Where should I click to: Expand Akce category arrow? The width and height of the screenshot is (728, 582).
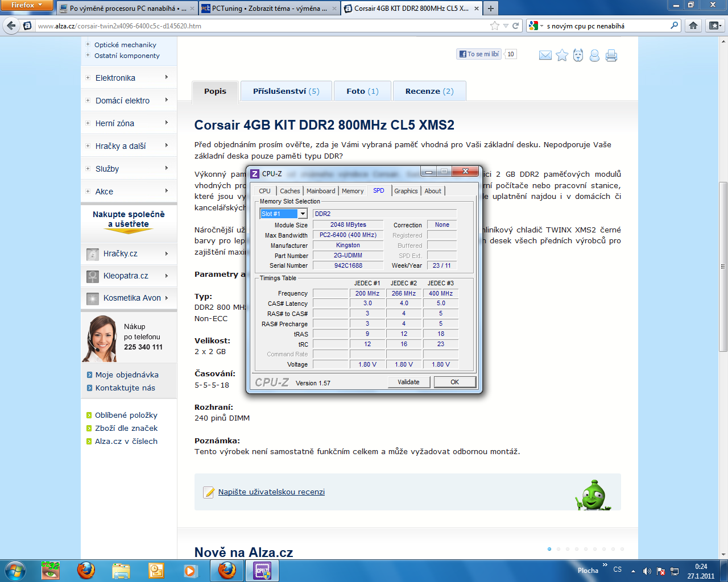(x=167, y=191)
